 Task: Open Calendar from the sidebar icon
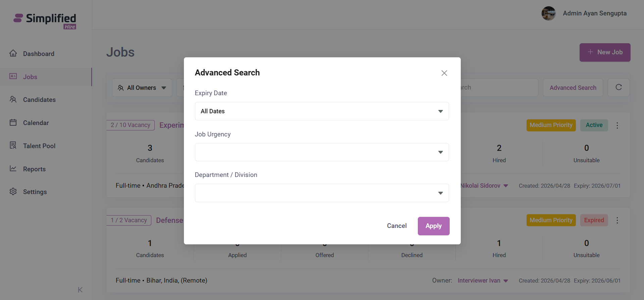[13, 122]
